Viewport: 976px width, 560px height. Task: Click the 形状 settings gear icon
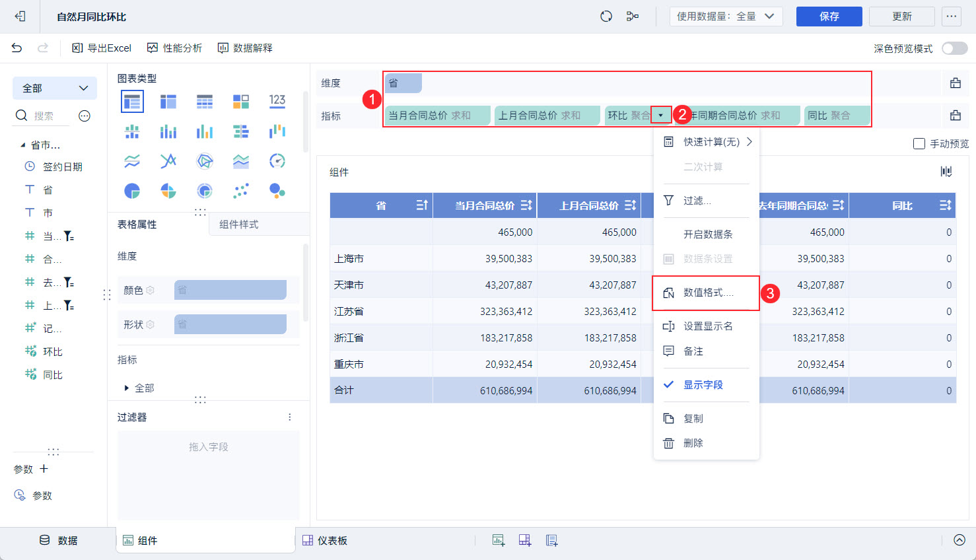tap(150, 324)
